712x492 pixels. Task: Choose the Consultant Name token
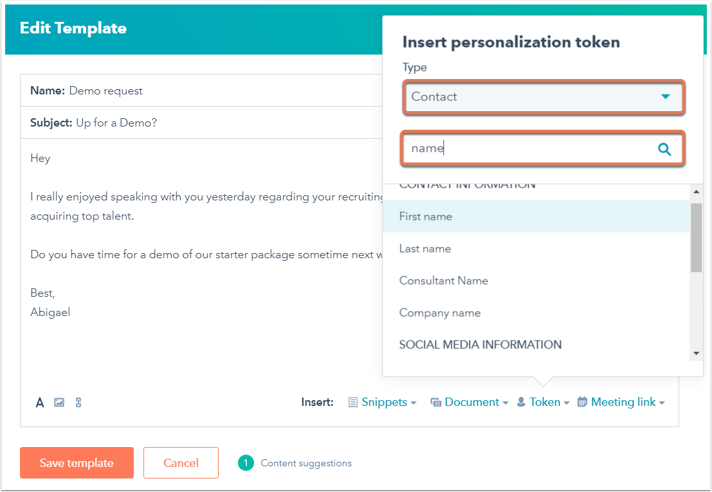[x=536, y=281]
